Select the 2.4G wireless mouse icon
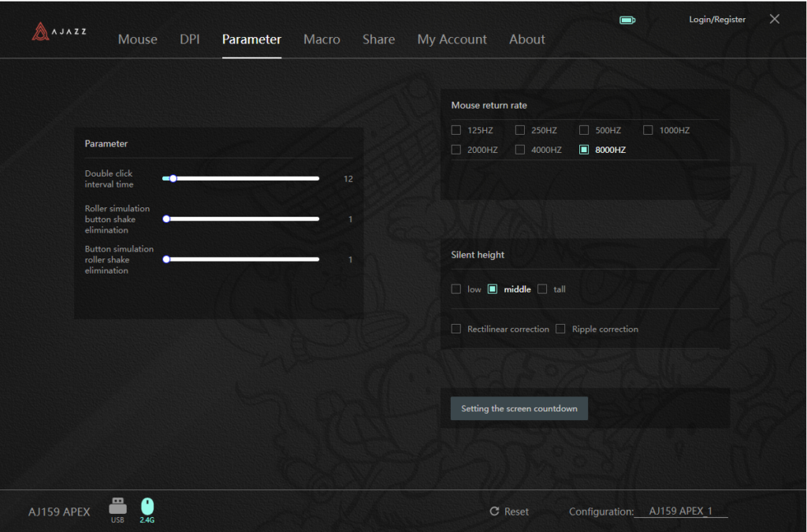 pyautogui.click(x=147, y=506)
